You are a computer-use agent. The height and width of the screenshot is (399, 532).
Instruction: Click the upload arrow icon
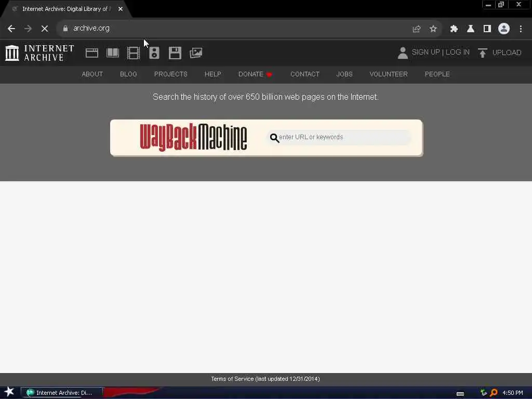[483, 53]
